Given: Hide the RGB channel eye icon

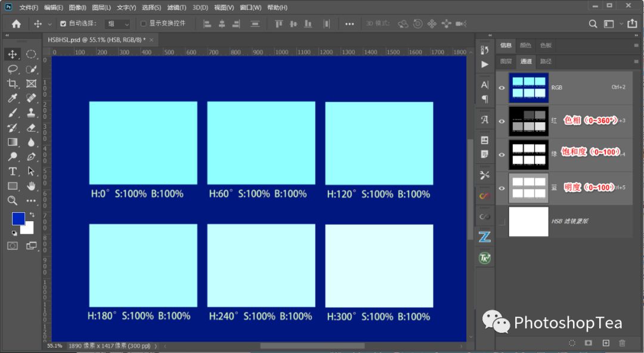Looking at the screenshot, I should pyautogui.click(x=501, y=88).
